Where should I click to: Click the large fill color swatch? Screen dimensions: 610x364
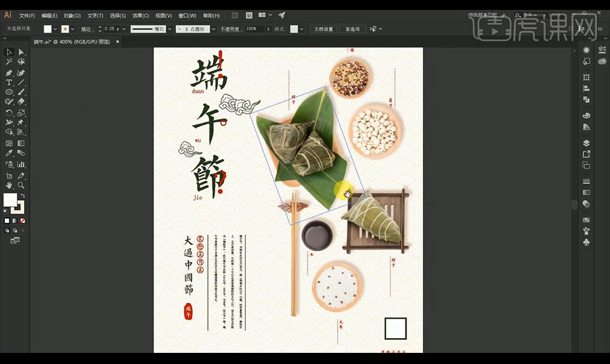pos(10,200)
